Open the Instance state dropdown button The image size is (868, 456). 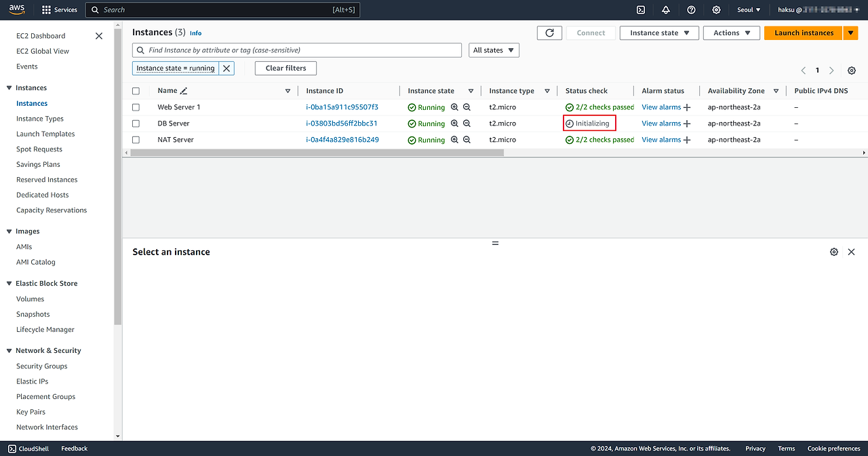tap(658, 33)
